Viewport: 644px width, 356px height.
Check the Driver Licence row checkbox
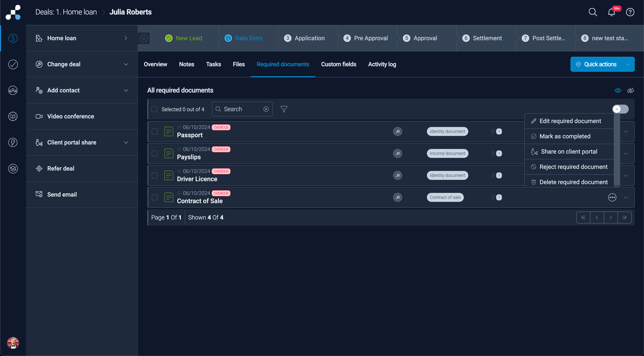click(154, 175)
